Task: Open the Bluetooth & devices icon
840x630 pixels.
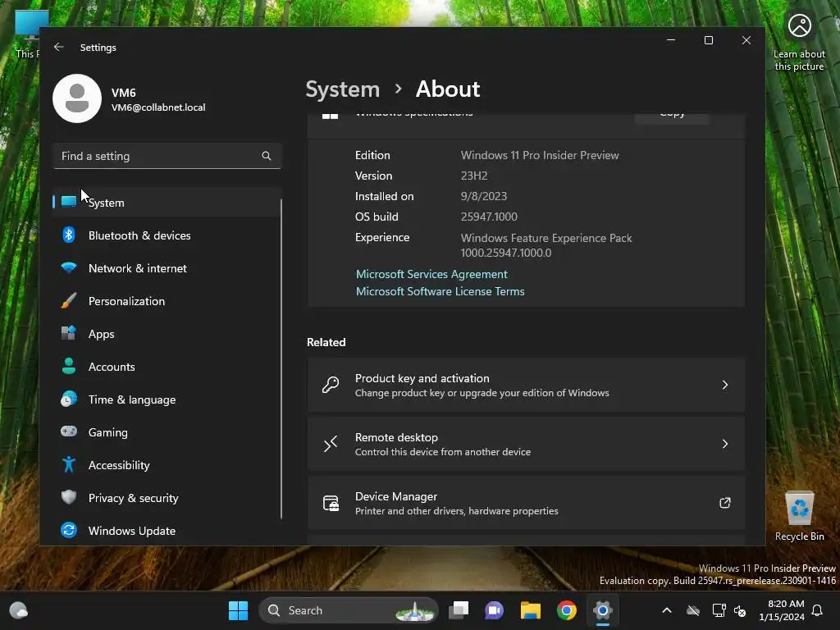Action: (x=69, y=235)
